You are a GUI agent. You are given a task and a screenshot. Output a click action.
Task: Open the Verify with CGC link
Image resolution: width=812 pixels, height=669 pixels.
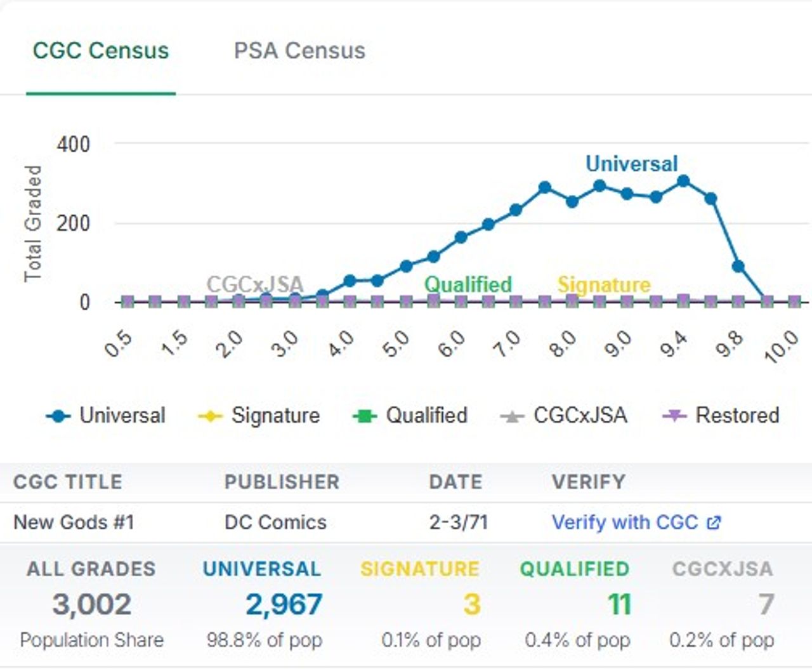(x=625, y=522)
